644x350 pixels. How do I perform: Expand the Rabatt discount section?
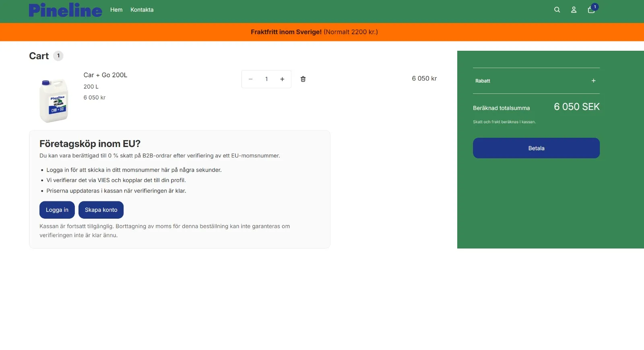(x=536, y=81)
